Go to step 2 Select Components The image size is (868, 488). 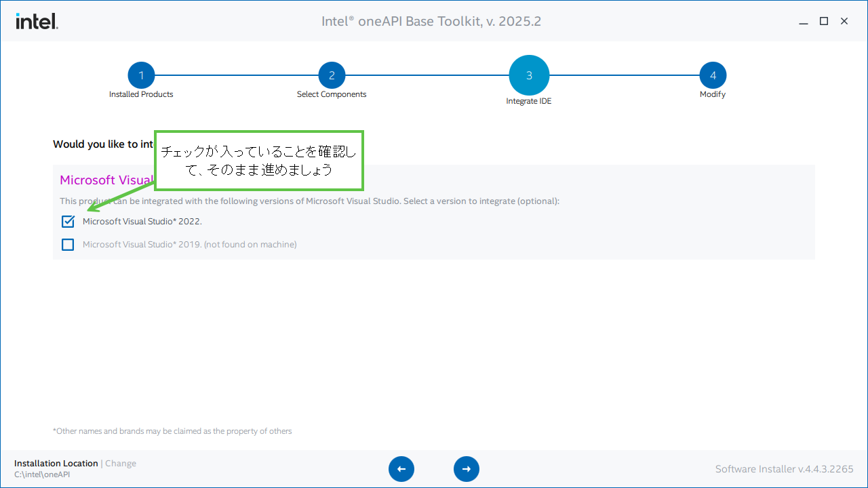coord(332,75)
